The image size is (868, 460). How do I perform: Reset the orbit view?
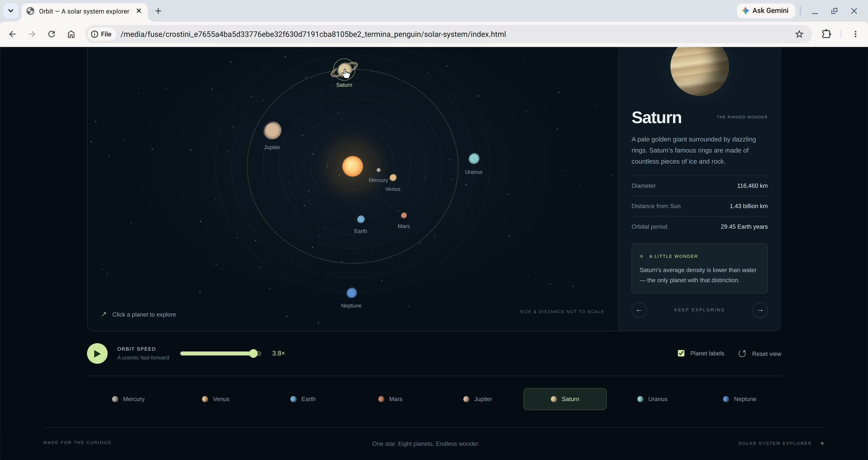[x=760, y=354]
